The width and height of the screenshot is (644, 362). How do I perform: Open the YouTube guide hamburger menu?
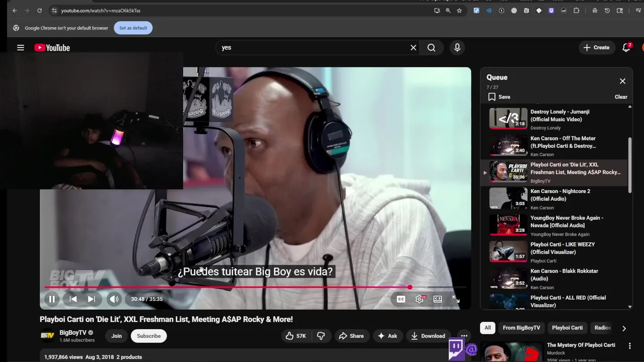21,47
